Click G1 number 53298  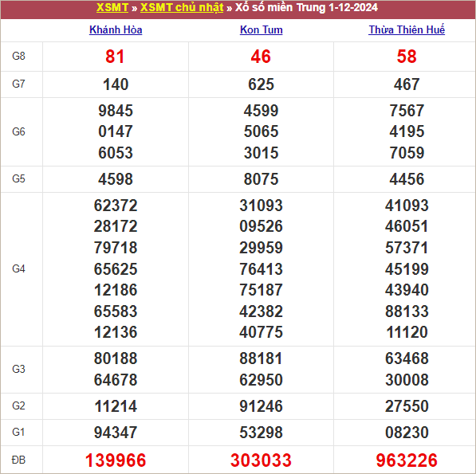click(261, 433)
